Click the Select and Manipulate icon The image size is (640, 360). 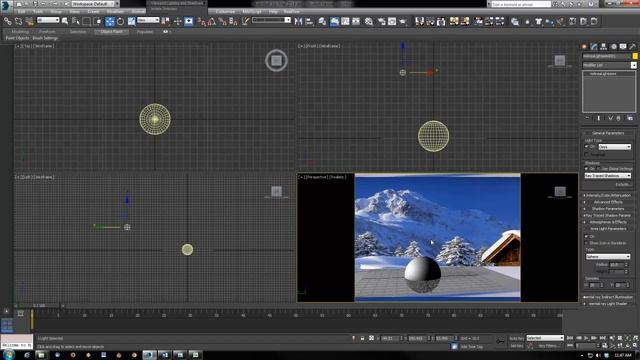[x=178, y=21]
